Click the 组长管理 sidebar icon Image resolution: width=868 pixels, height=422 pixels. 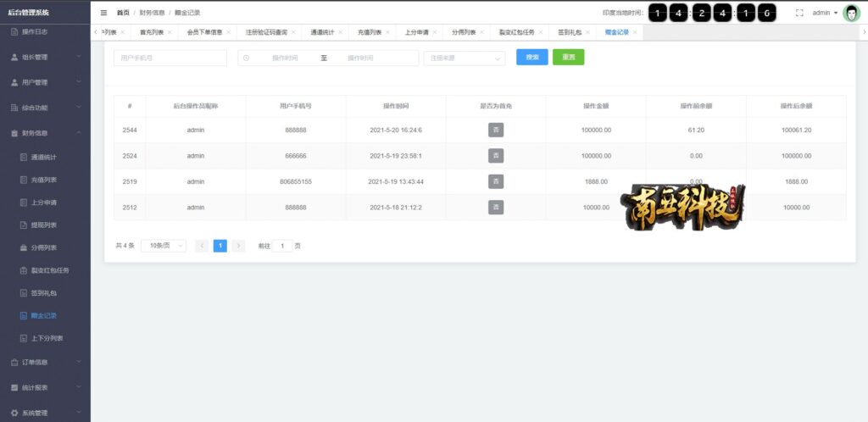click(15, 57)
